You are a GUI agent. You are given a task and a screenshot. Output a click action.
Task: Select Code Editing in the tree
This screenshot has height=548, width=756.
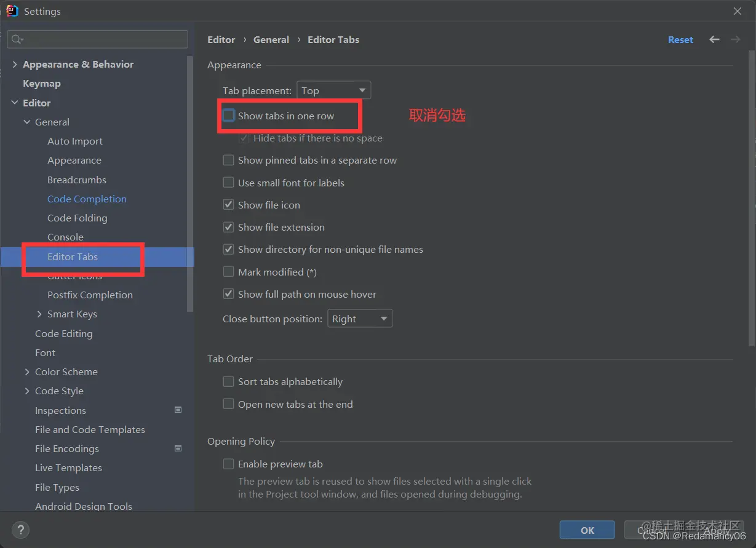click(x=64, y=333)
